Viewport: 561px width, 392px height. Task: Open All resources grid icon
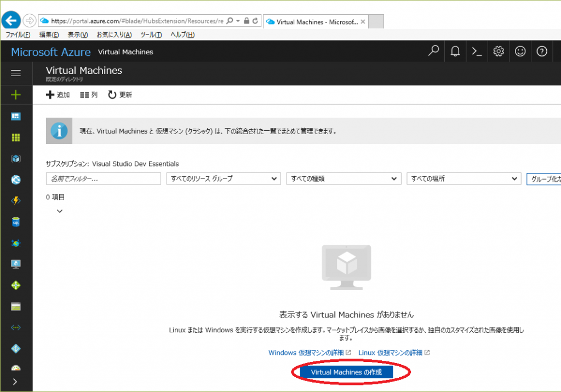click(x=16, y=137)
